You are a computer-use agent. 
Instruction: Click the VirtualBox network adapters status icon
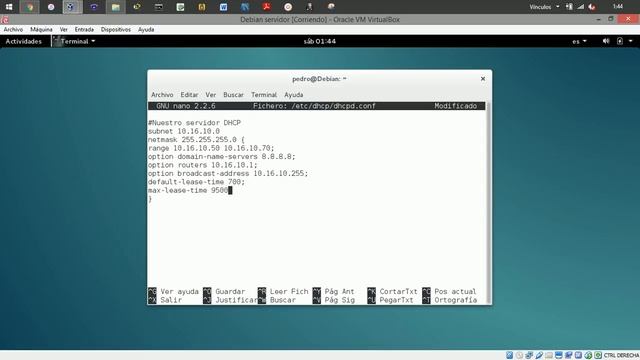click(529, 355)
